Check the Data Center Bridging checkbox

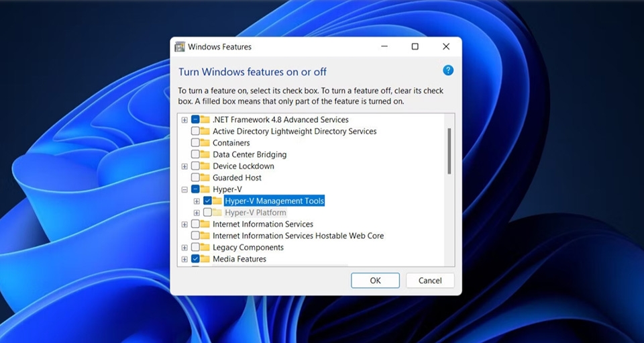[195, 154]
